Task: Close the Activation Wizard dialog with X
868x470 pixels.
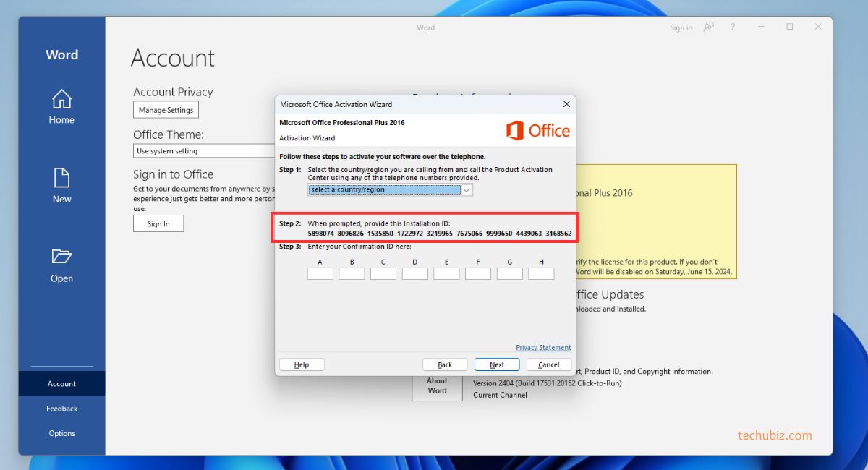Action: [566, 104]
